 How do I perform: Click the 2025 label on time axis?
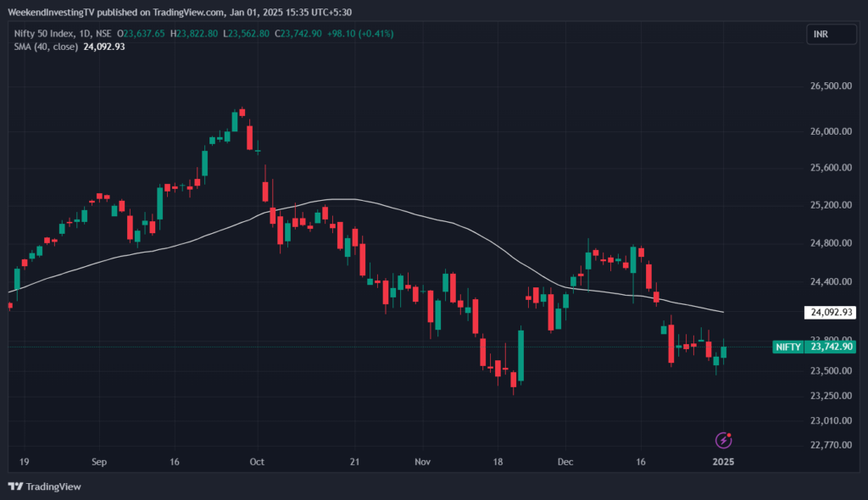coord(724,462)
